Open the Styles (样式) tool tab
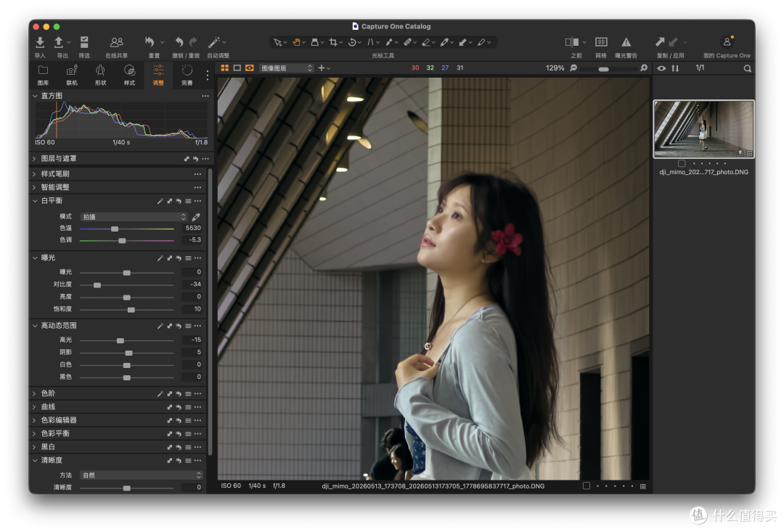 (x=129, y=75)
